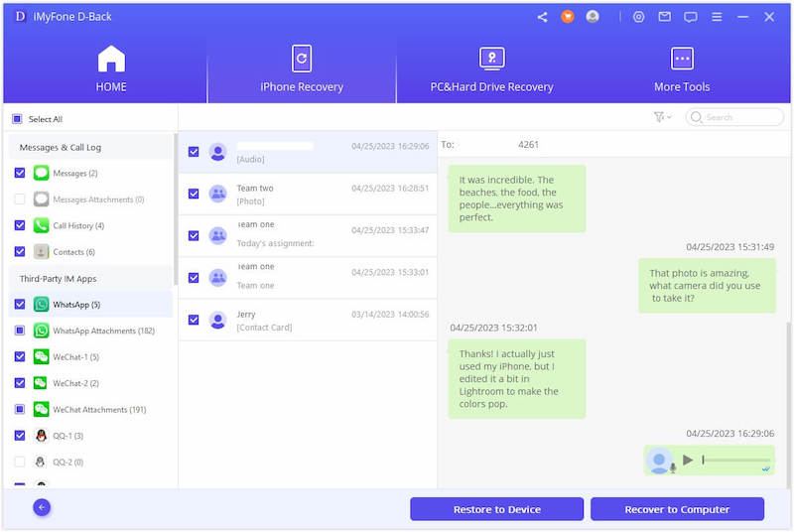Click the user account avatar icon
794x532 pixels.
pyautogui.click(x=593, y=17)
